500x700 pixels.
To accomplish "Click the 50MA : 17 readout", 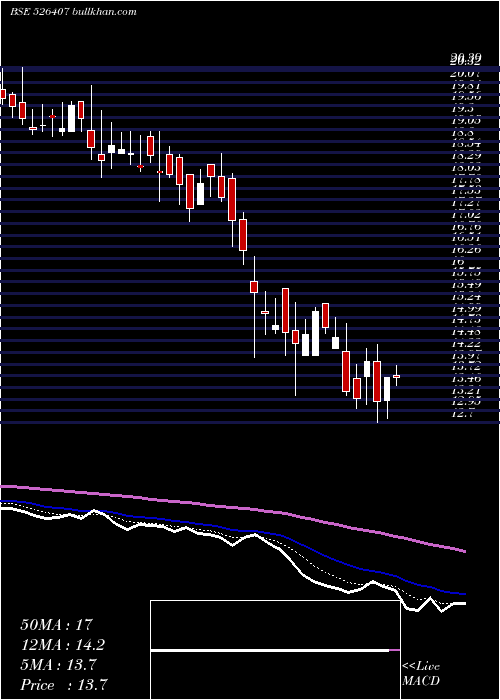I will point(56,625).
